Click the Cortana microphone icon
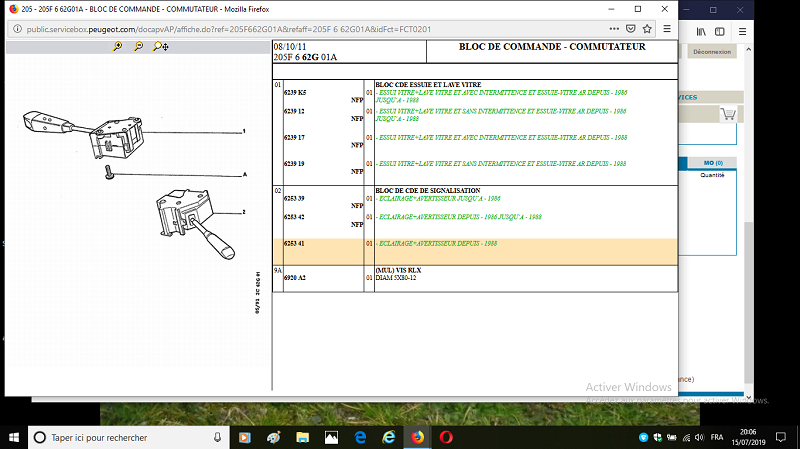Image resolution: width=800 pixels, height=449 pixels. [217, 437]
